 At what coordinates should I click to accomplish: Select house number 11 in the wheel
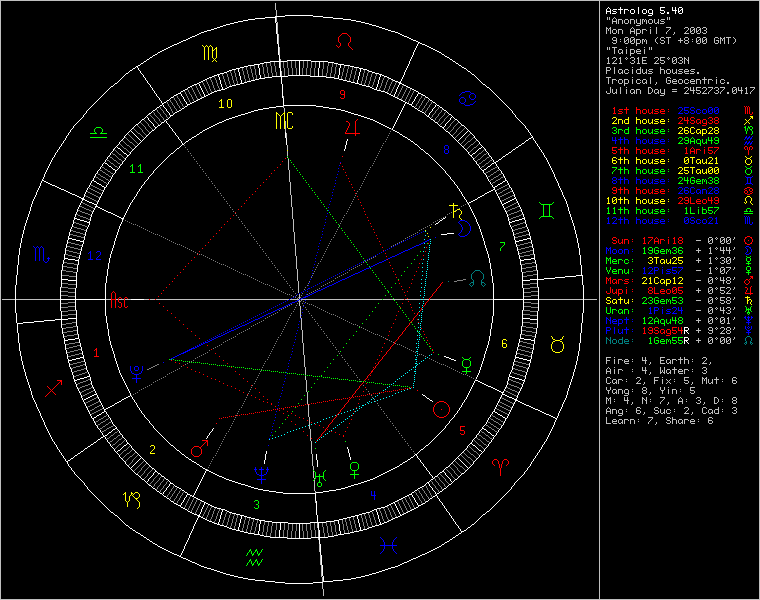[x=136, y=169]
